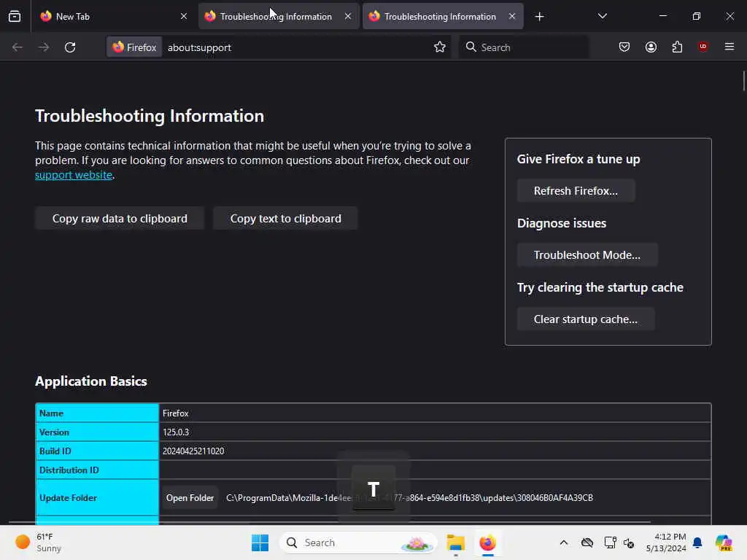Image resolution: width=747 pixels, height=560 pixels.
Task: Go forward one page
Action: [x=43, y=47]
